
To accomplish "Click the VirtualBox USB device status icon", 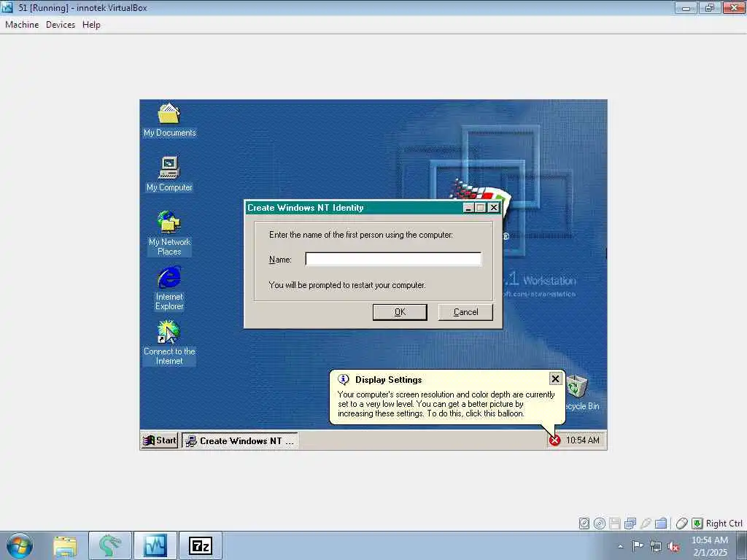I will 646,524.
